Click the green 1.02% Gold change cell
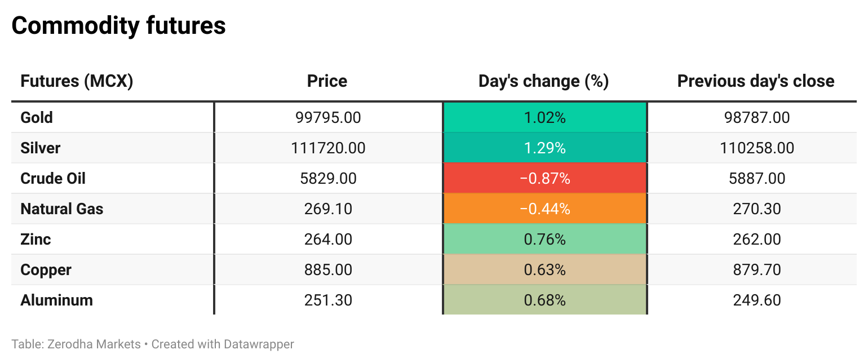The image size is (868, 363). pyautogui.click(x=544, y=118)
